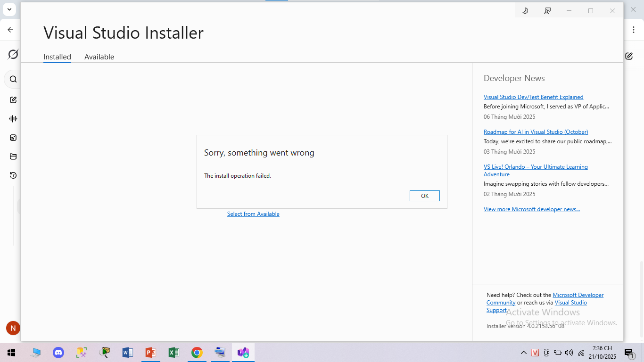The image size is (644, 362).
Task: Open the history icon in the left sidebar
Action: pos(13,175)
